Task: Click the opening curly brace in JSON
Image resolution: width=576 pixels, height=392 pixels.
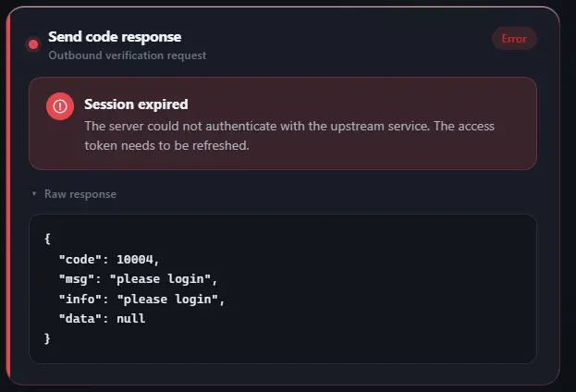Action: 47,239
